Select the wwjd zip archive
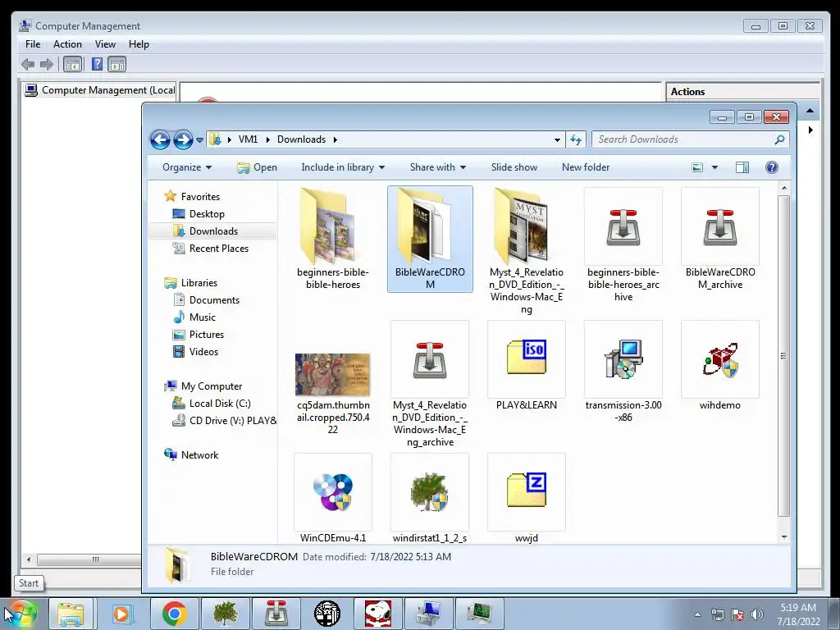The width and height of the screenshot is (840, 630). pyautogui.click(x=526, y=498)
